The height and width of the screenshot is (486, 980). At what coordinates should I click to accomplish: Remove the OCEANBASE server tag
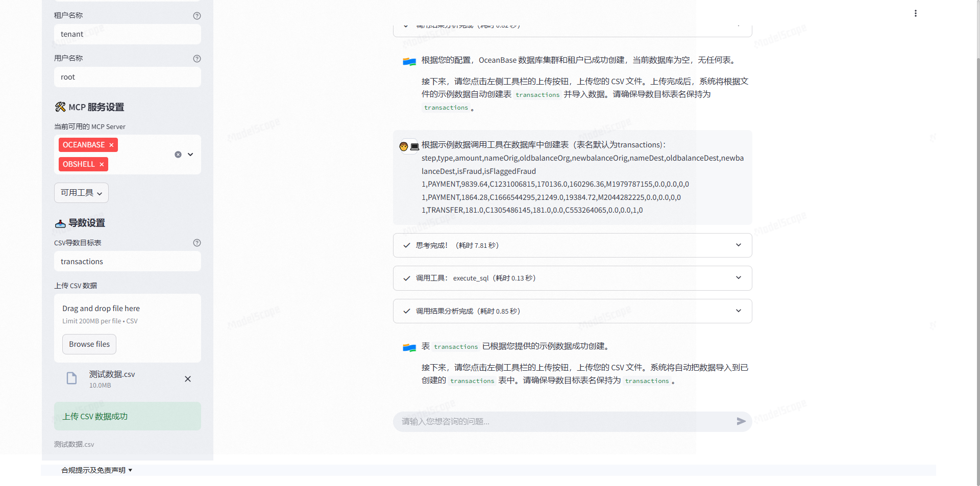click(111, 145)
